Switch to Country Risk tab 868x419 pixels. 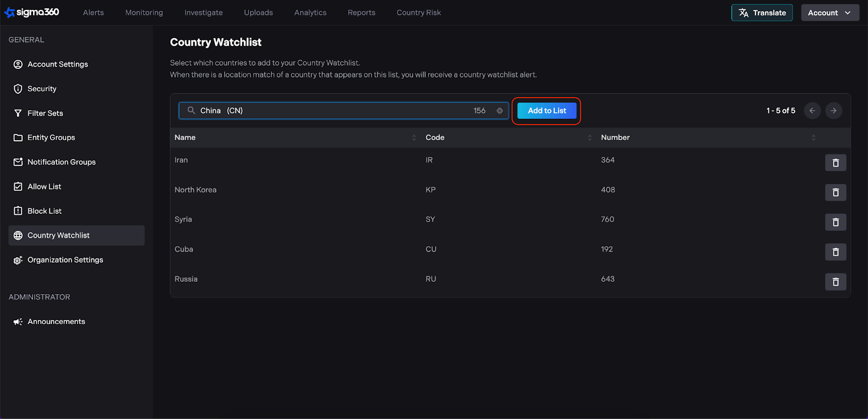418,12
